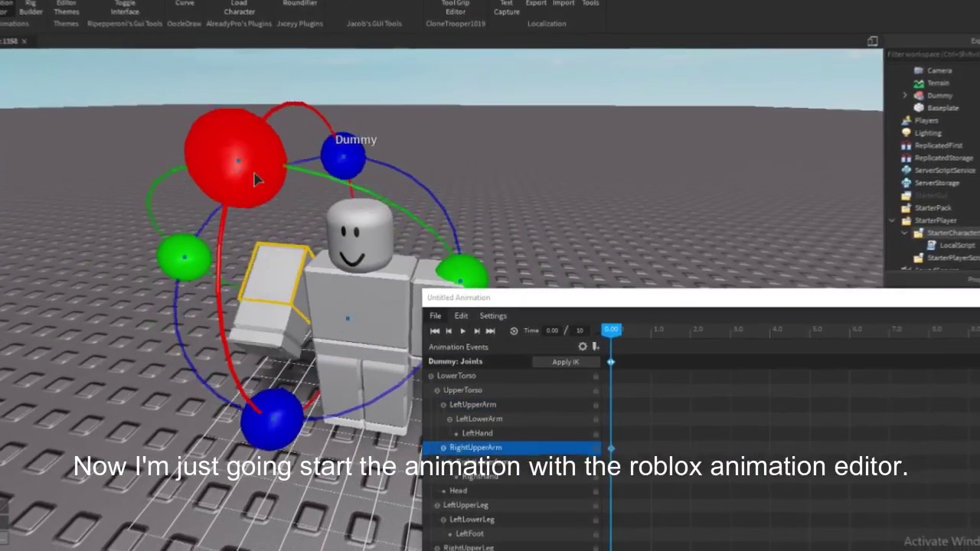Select ServerStorage in the Explorer
980x551 pixels.
tap(936, 183)
